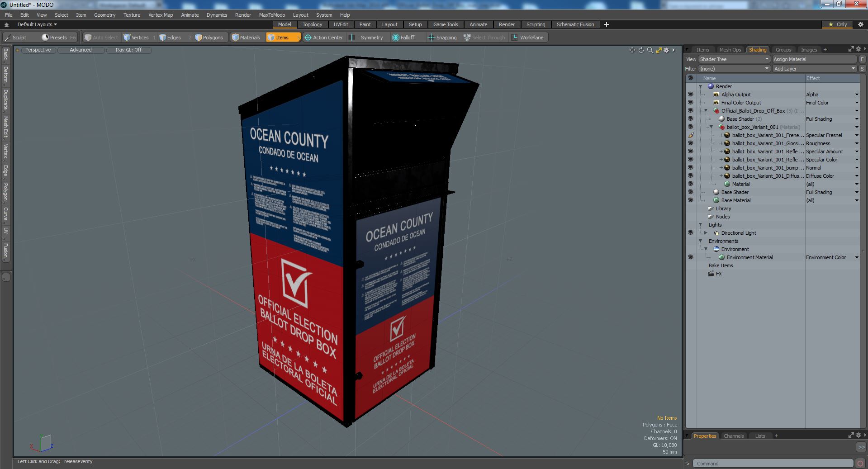Open the Texture menu
Screen dimensions: 868x469
(x=132, y=15)
